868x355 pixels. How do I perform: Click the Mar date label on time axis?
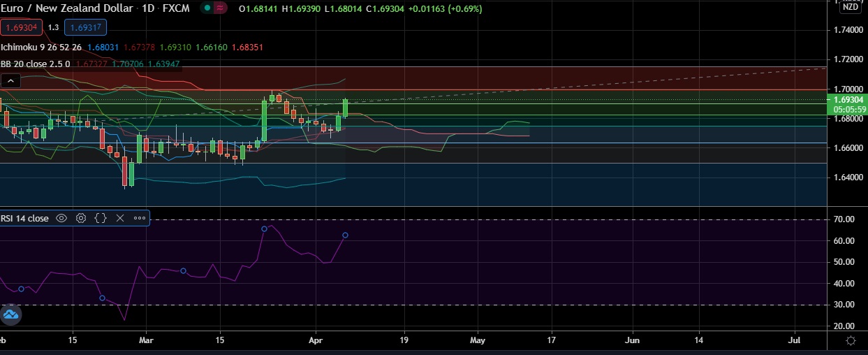point(146,340)
